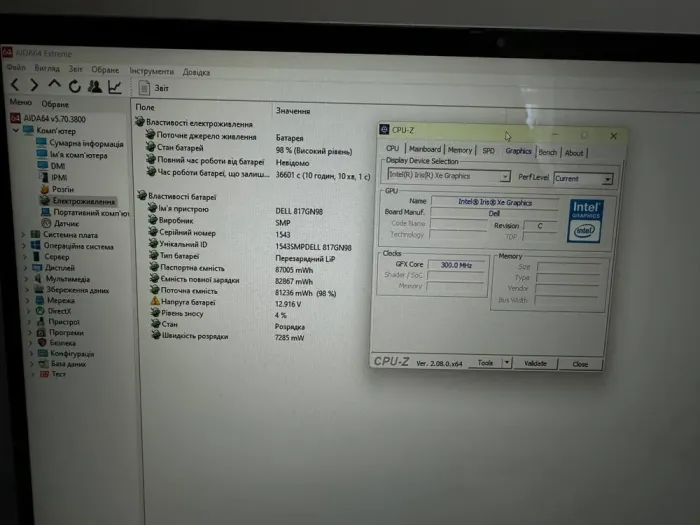Image resolution: width=700 pixels, height=525 pixels.
Task: Open the Display Device Selection dropdown
Action: pyautogui.click(x=449, y=177)
